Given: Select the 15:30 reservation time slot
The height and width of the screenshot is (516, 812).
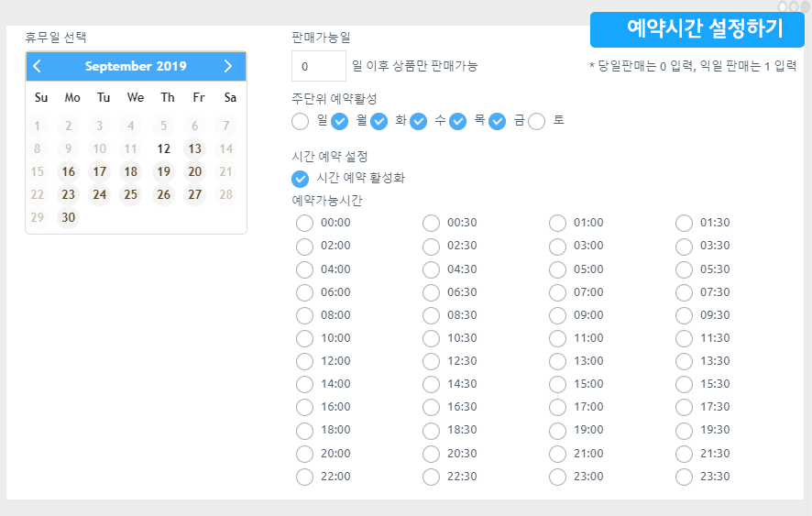Looking at the screenshot, I should coord(684,384).
